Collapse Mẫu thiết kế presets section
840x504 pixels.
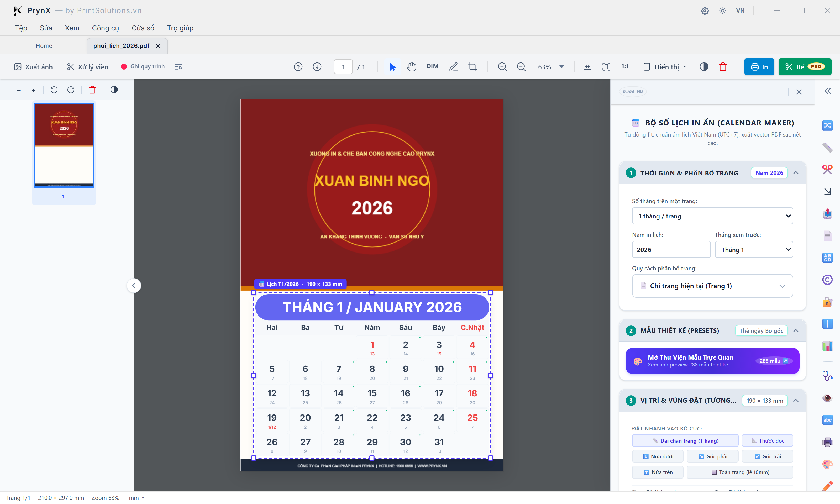[x=796, y=331]
